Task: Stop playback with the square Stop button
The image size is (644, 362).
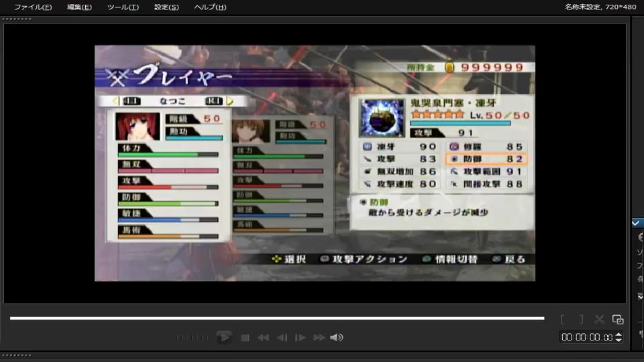Action: click(x=246, y=338)
